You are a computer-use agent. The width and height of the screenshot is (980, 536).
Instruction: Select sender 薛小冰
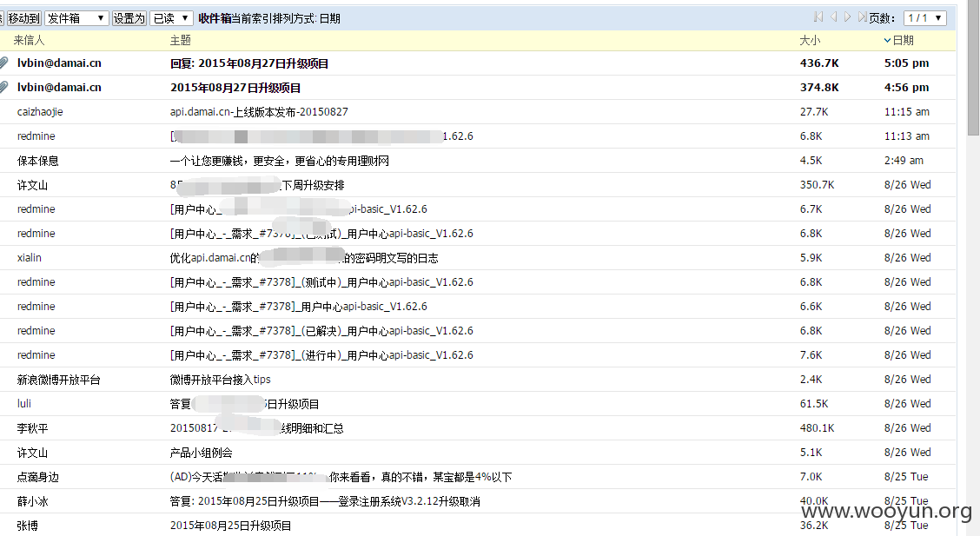(32, 501)
